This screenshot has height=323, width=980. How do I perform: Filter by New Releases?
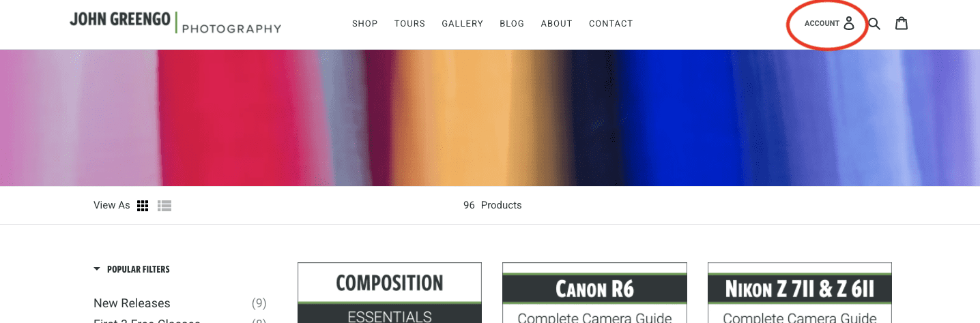point(132,303)
